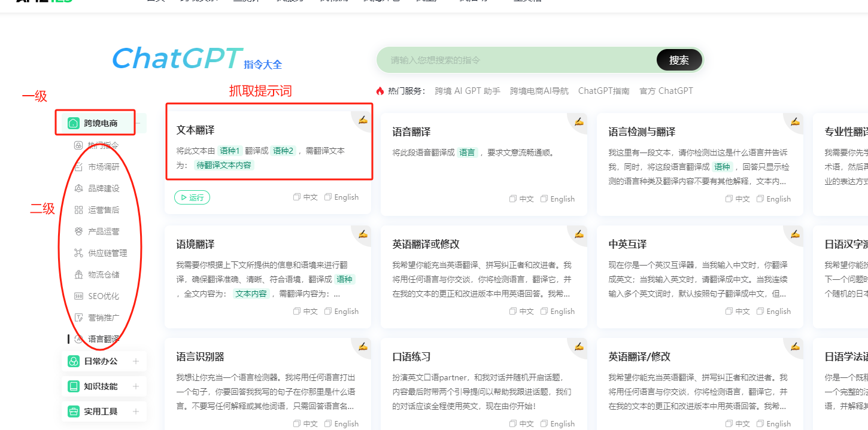The width and height of the screenshot is (868, 430).
Task: Click the ChatGPT 指令大全 logo
Action: (197, 59)
